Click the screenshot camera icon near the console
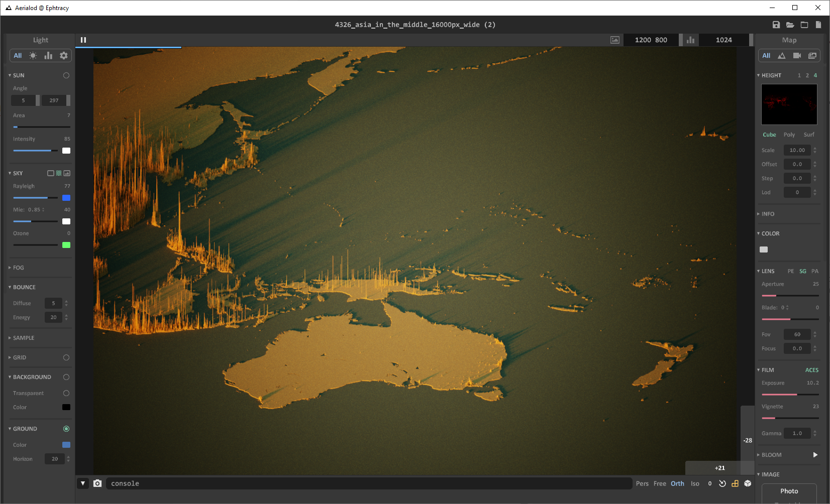The height and width of the screenshot is (504, 830). click(97, 483)
